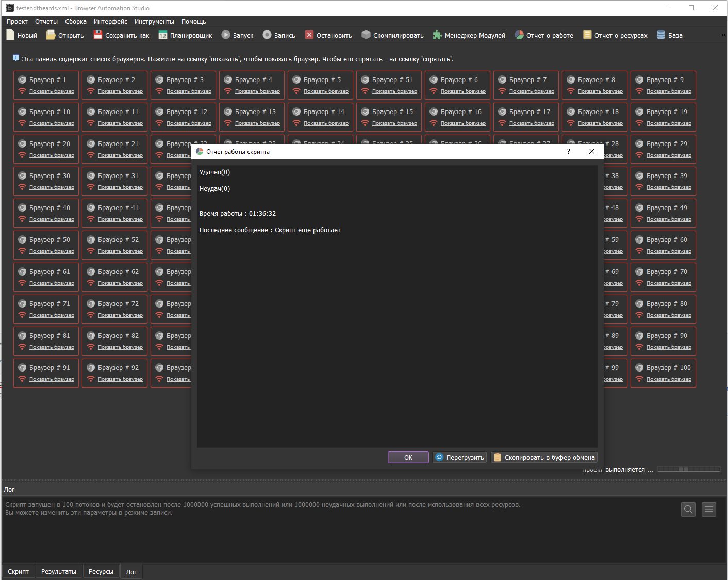Screen dimensions: 728x580
Task: Switch to the Результаты tab
Action: (x=59, y=572)
